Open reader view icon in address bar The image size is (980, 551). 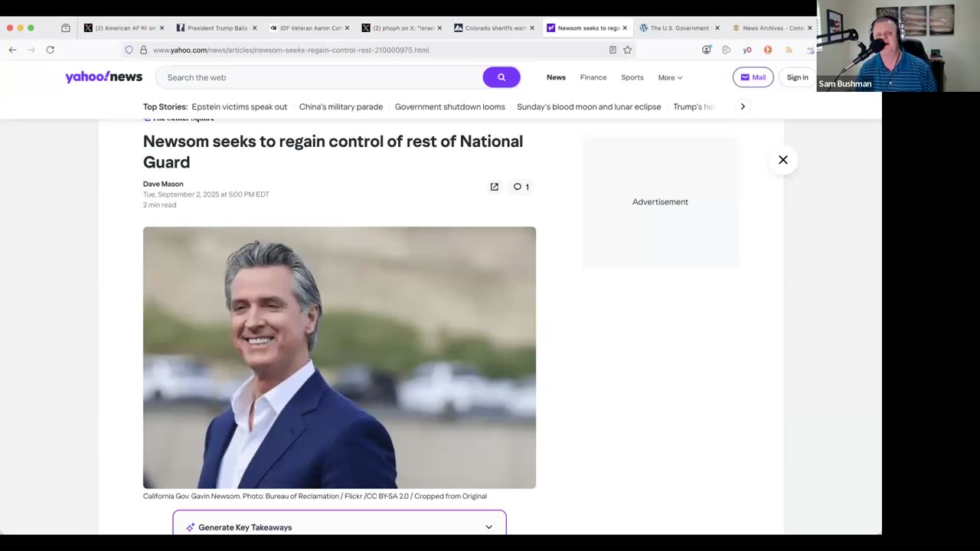click(x=612, y=50)
